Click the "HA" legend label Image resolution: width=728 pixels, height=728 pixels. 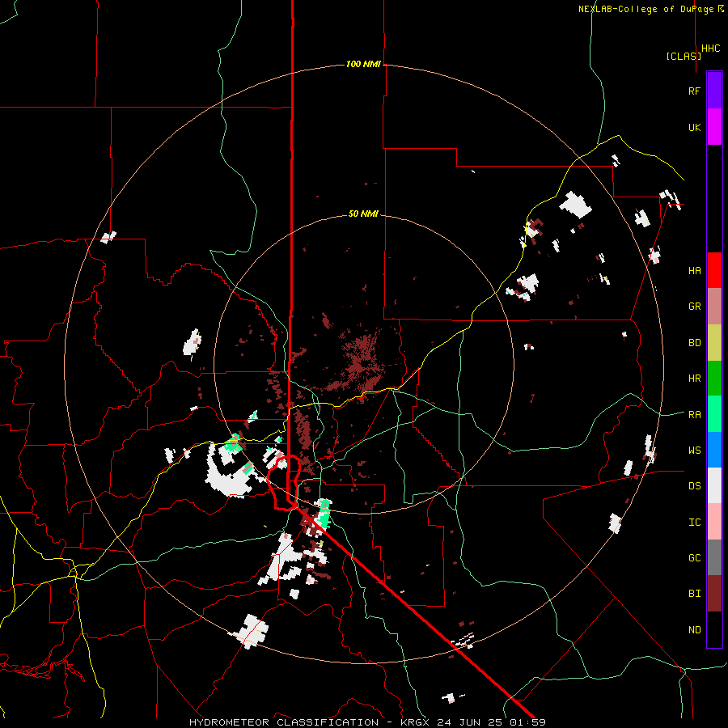point(694,271)
